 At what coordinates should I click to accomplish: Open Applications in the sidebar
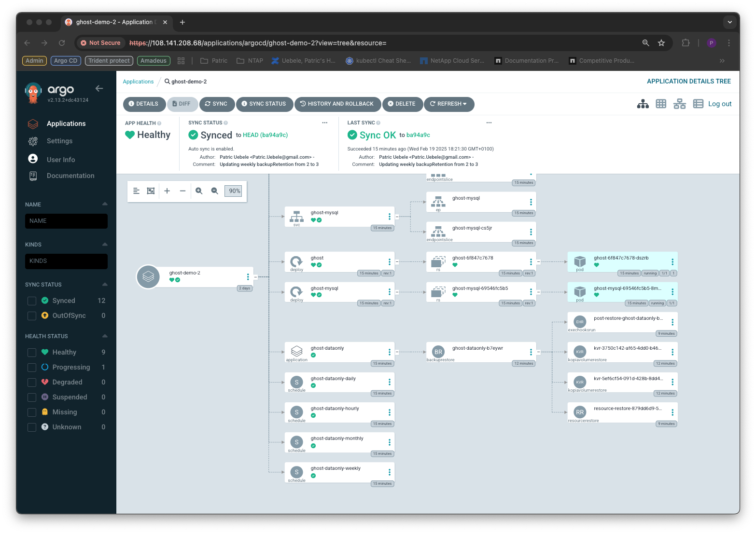click(66, 123)
